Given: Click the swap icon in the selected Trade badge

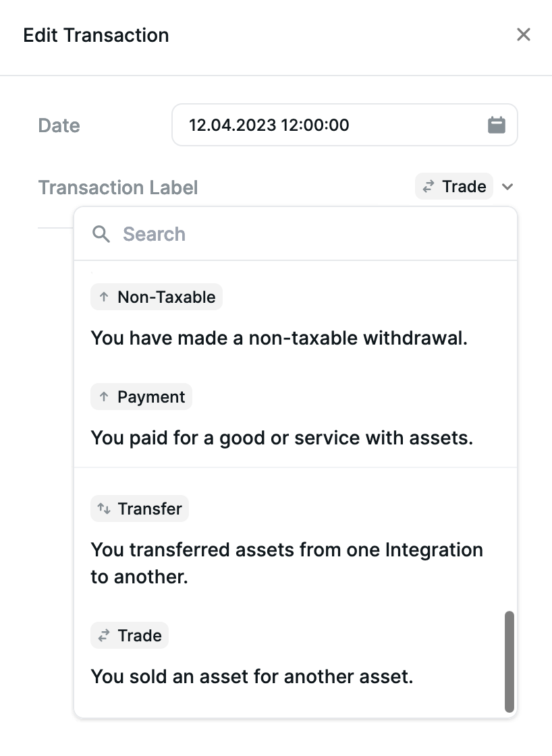Looking at the screenshot, I should click(x=428, y=187).
